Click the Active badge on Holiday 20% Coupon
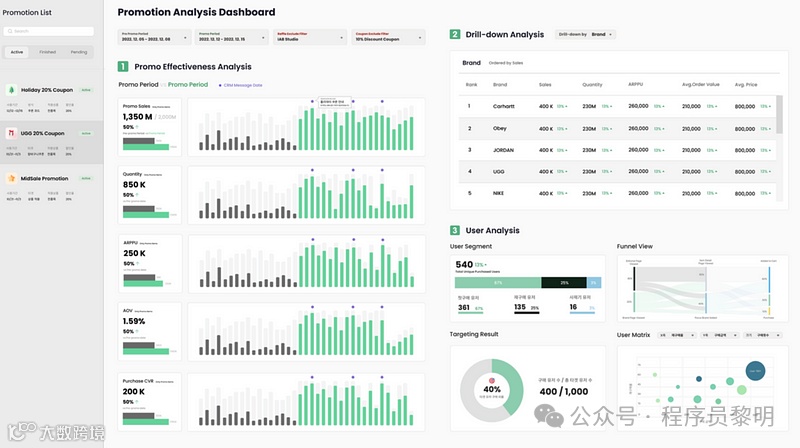 [86, 90]
